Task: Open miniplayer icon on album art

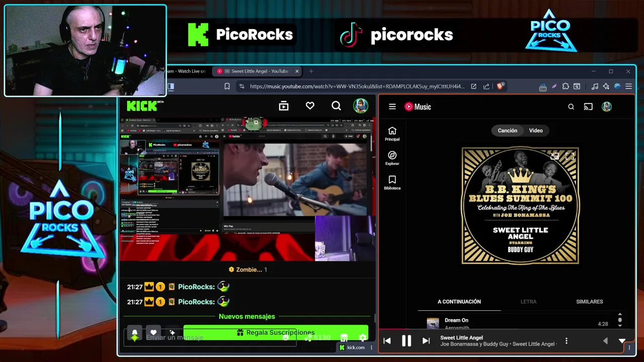Action: pyautogui.click(x=554, y=156)
